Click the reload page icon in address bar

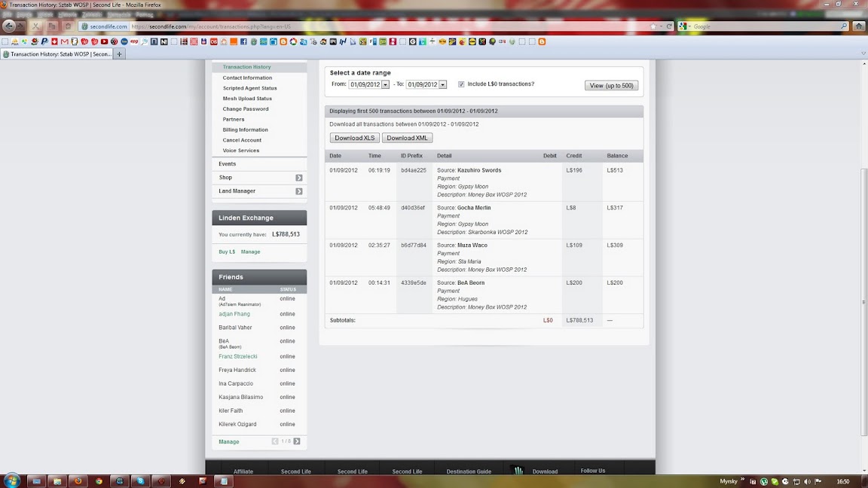(x=669, y=26)
